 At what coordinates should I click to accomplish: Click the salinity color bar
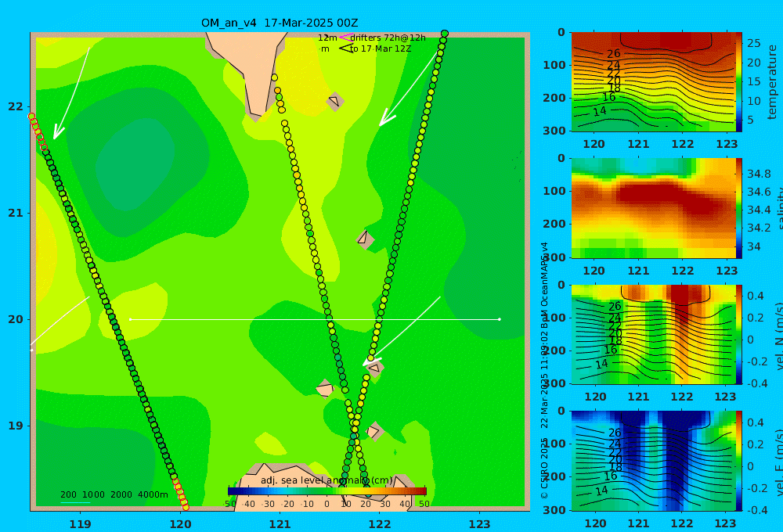pos(739,208)
